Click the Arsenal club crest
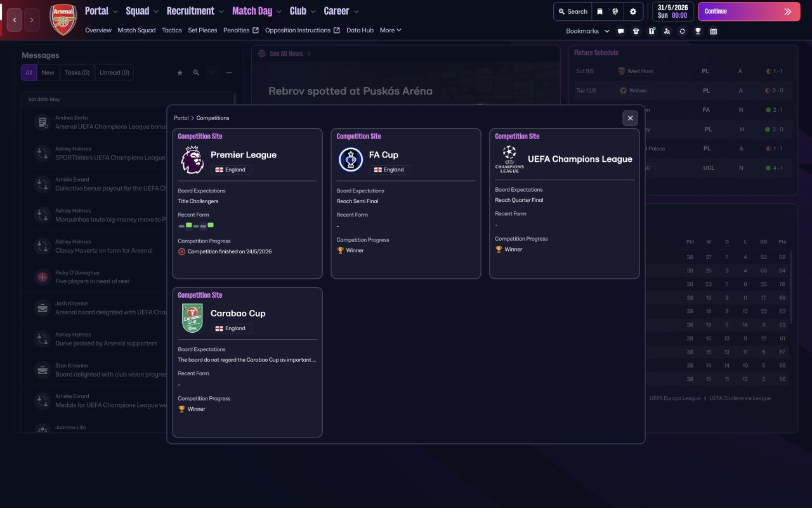 click(63, 20)
